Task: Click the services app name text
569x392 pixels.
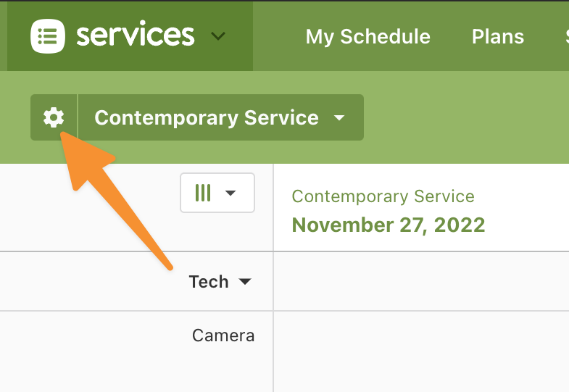Action: [x=136, y=35]
